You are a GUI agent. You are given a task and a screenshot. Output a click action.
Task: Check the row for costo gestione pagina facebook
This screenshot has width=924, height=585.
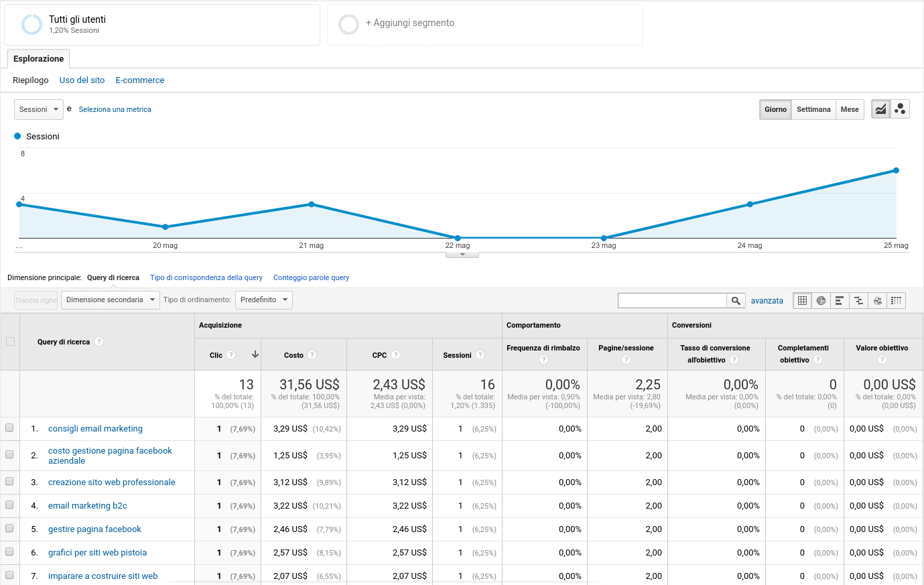click(x=9, y=454)
